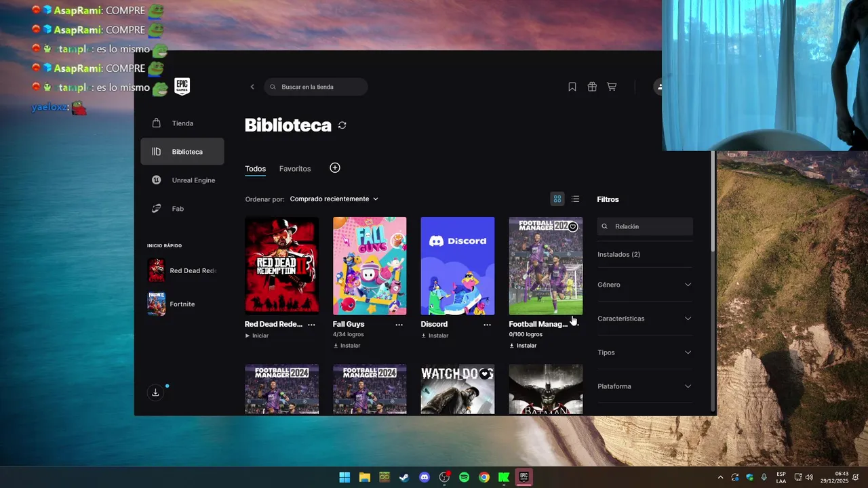Screen dimensions: 868x488
Task: Open Tienda in the sidebar
Action: click(x=182, y=123)
